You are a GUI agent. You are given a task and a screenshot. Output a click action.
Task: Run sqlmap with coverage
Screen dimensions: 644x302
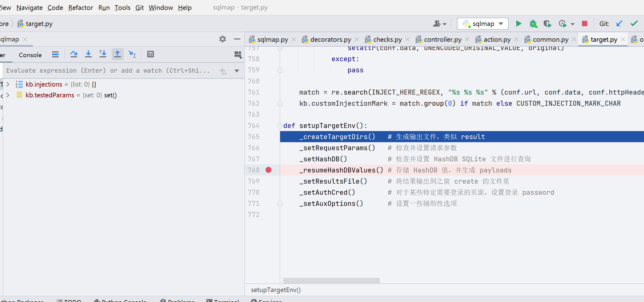548,23
